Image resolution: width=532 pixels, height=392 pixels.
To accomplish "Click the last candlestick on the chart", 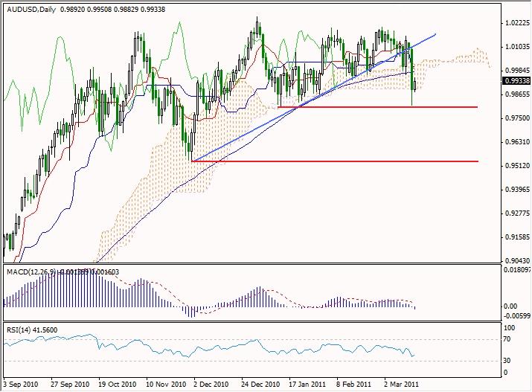I will (x=415, y=85).
